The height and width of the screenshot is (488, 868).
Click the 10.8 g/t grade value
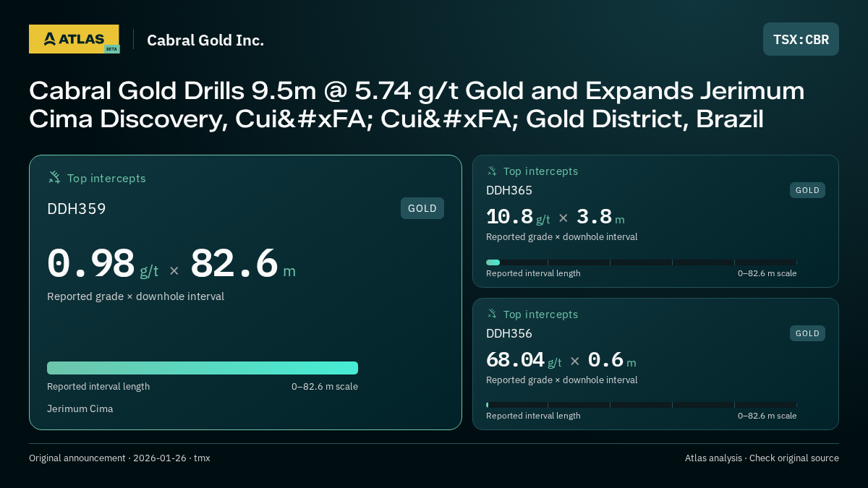[518, 217]
